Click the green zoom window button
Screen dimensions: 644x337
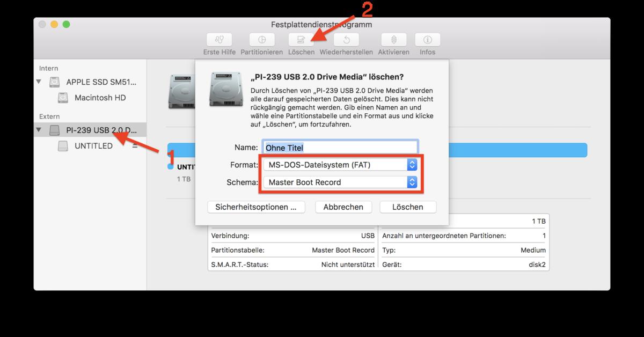66,25
